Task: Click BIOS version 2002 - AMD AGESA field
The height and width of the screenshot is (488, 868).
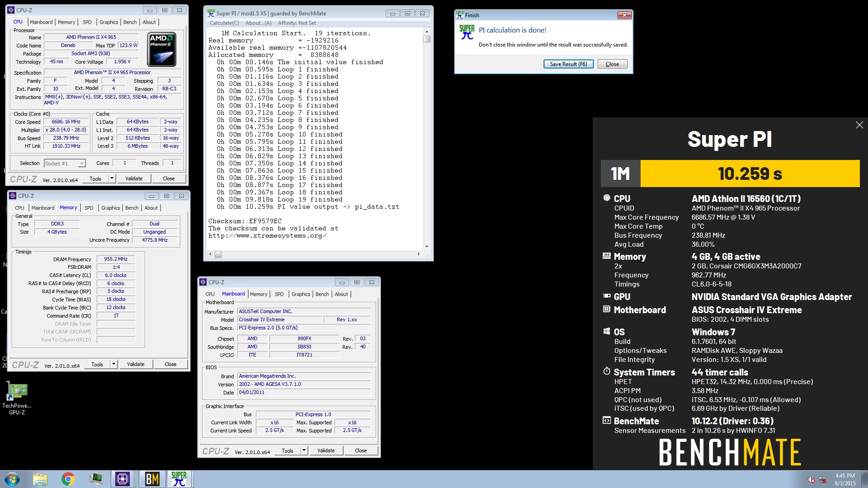Action: point(304,384)
